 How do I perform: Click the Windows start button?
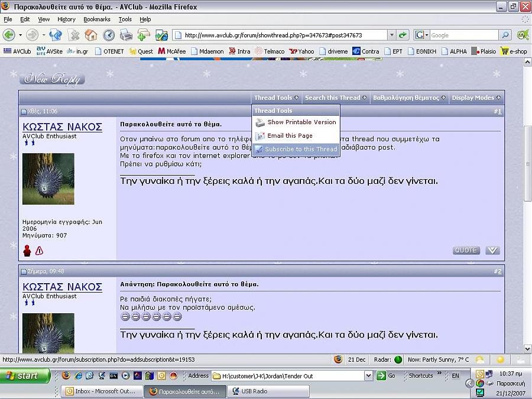(x=24, y=375)
